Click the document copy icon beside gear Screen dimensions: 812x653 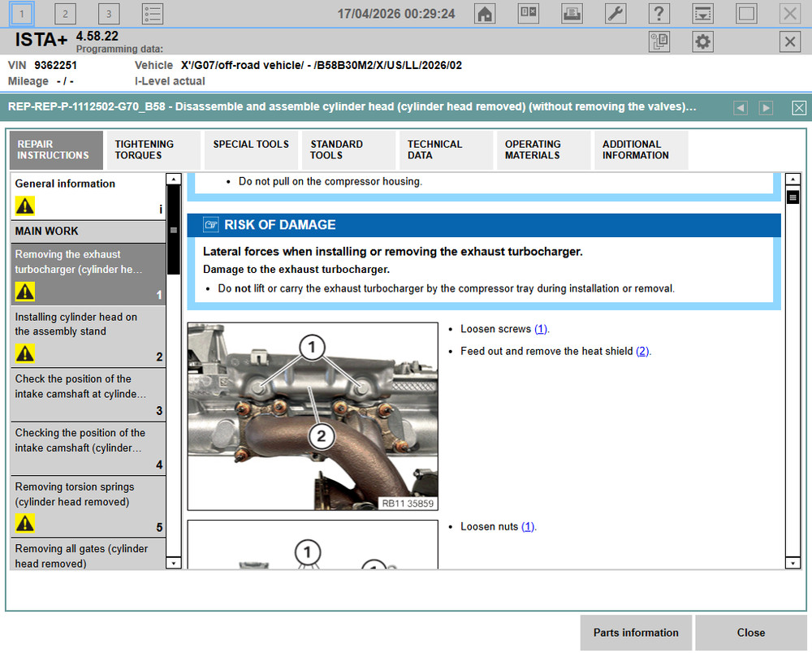(659, 42)
